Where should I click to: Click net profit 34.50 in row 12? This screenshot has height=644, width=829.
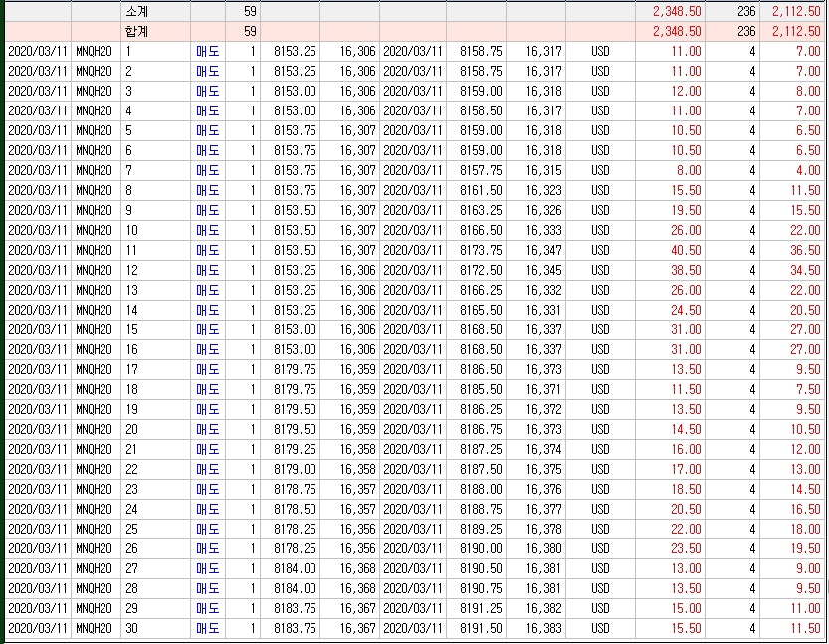tap(806, 270)
